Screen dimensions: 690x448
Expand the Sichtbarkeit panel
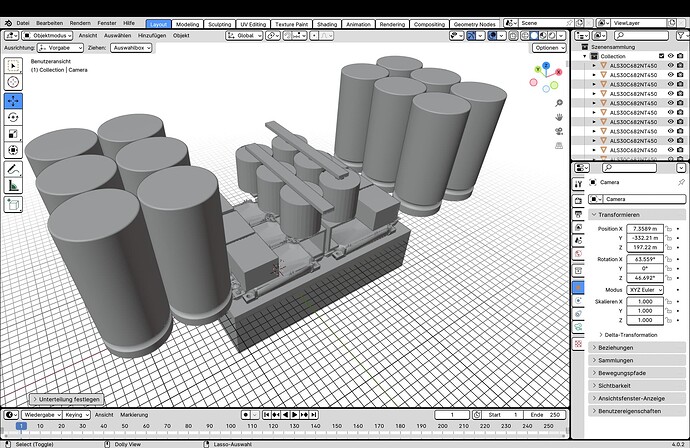[x=637, y=386]
